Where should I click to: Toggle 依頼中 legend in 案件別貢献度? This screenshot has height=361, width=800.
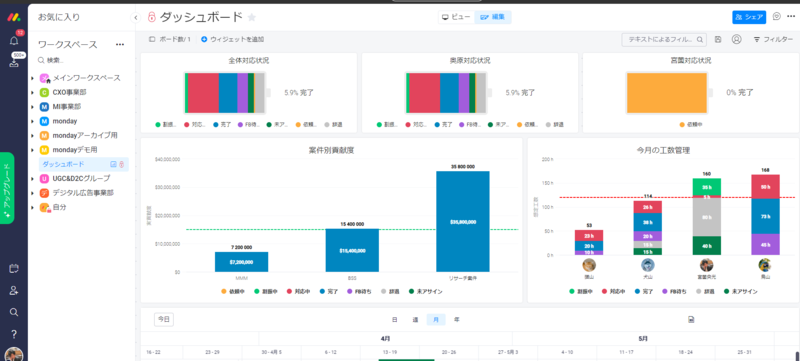[x=234, y=292]
